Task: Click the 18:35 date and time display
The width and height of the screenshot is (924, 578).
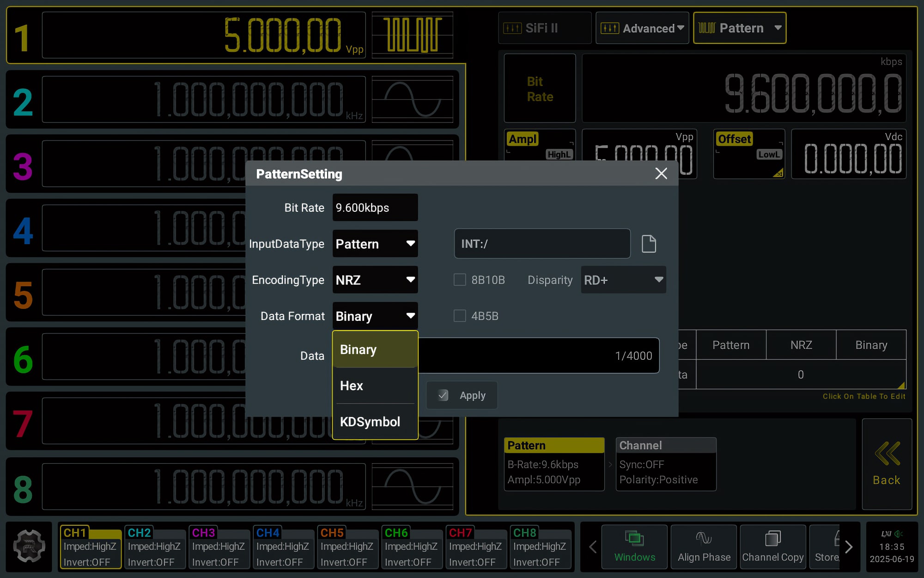Action: [892, 553]
